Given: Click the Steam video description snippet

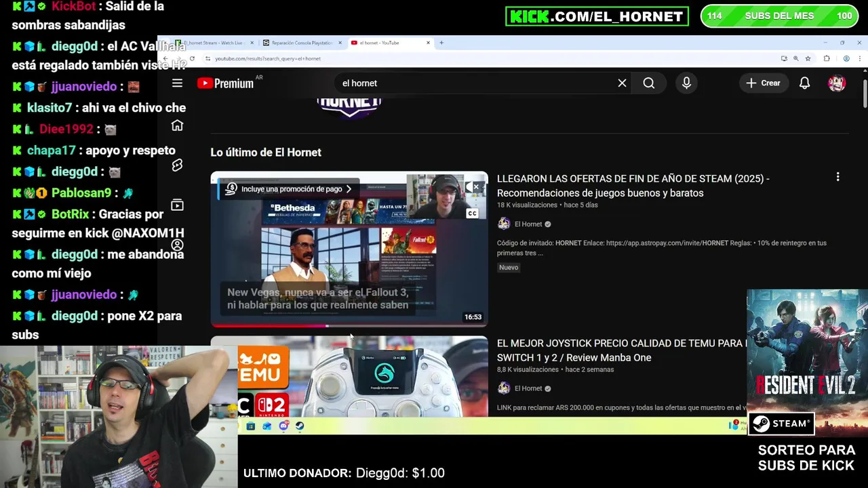Looking at the screenshot, I should [661, 247].
